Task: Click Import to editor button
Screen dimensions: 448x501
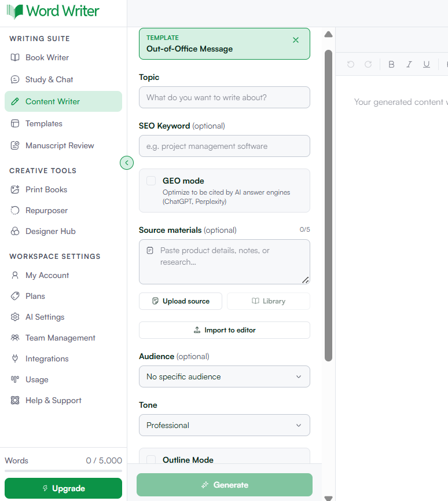Action: 225,330
